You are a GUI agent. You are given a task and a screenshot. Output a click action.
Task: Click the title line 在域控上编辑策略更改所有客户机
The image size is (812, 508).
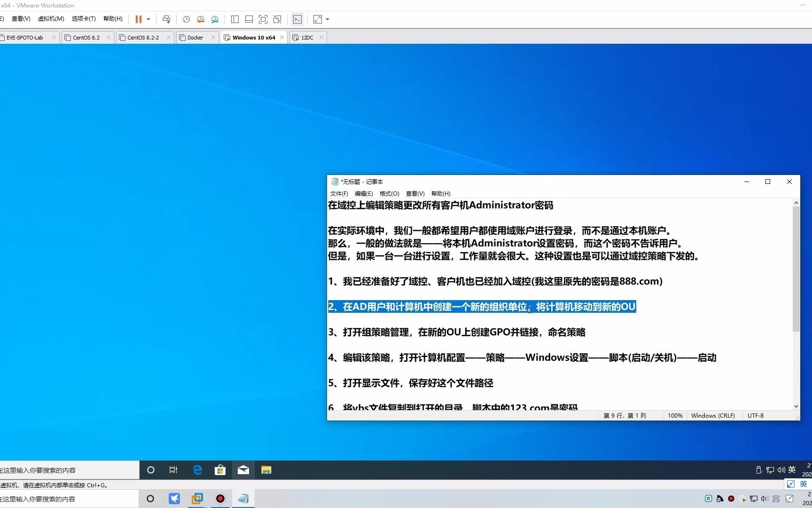441,205
